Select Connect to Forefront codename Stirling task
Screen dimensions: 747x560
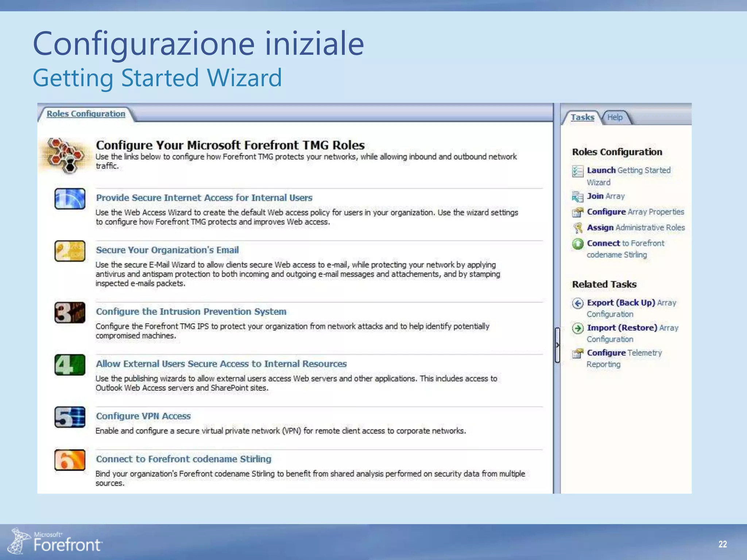pos(626,249)
